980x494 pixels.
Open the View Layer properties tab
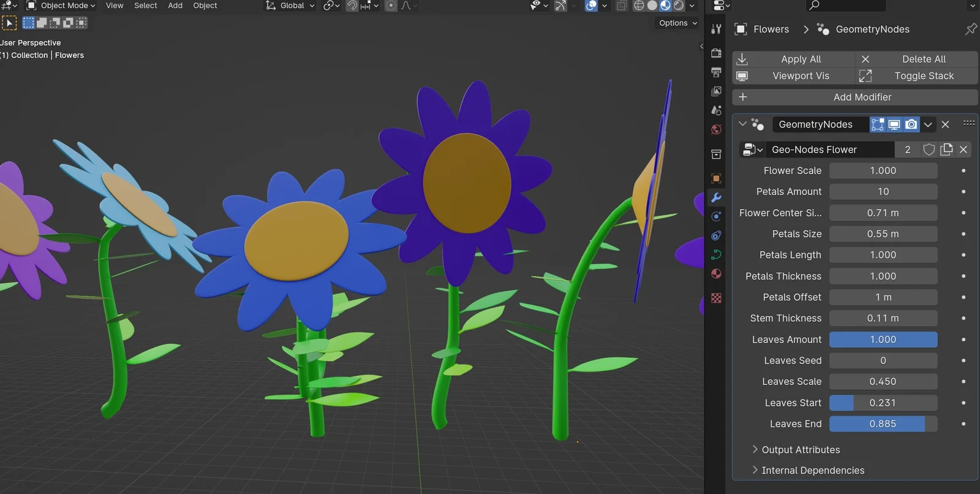point(716,91)
